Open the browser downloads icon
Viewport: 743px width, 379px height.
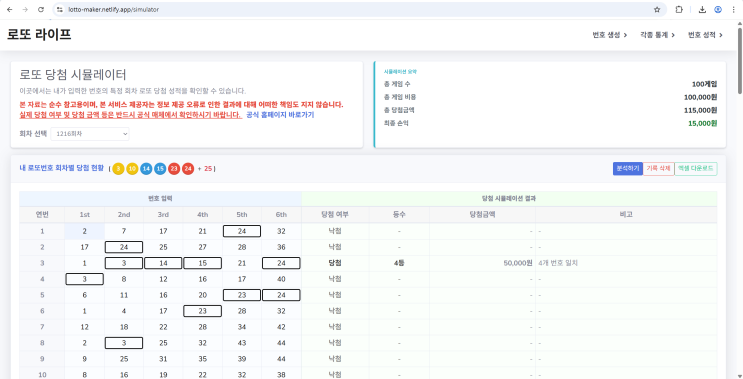click(x=702, y=9)
